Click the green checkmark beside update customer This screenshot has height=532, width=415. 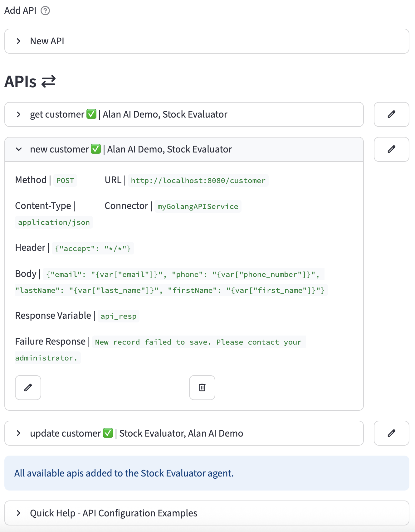pos(108,433)
